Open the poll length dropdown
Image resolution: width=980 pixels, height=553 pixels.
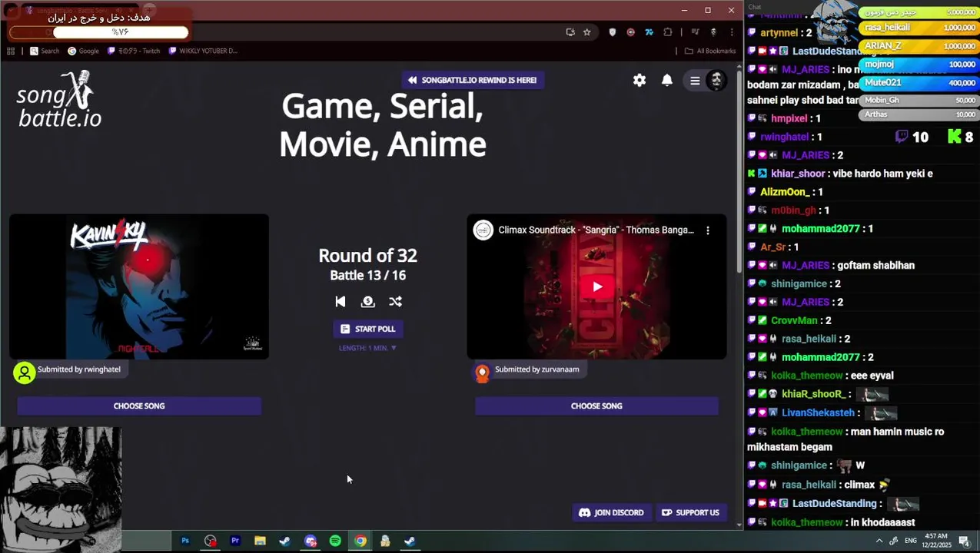coord(368,348)
